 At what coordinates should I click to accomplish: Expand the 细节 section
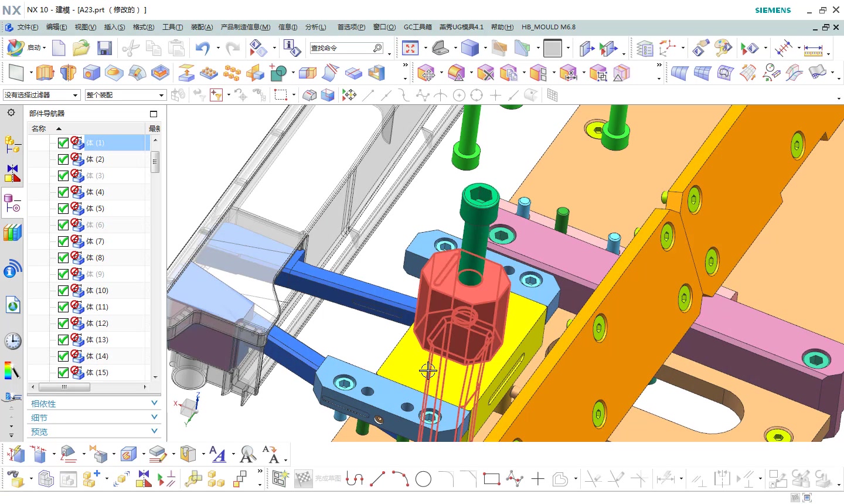94,418
